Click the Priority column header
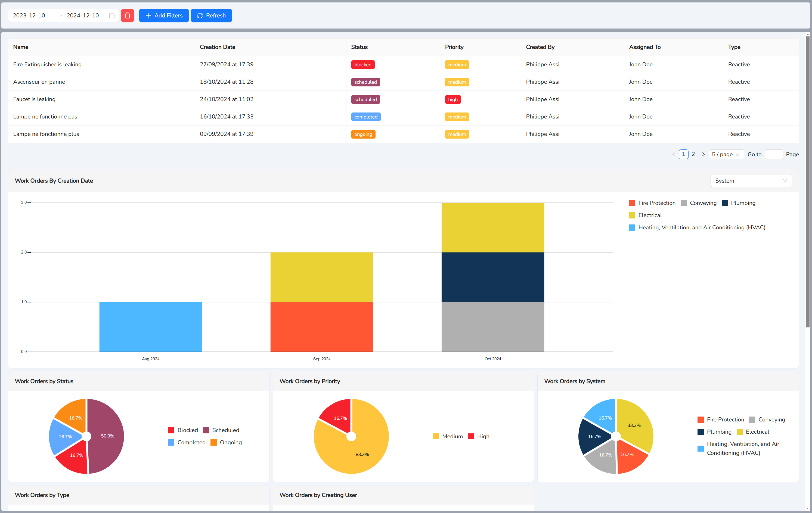The width and height of the screenshot is (812, 513). (x=481, y=47)
